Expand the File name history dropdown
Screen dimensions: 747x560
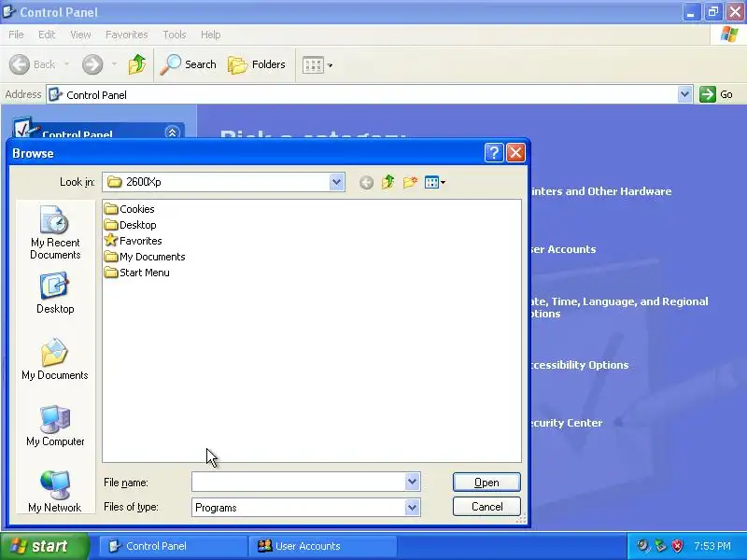click(412, 482)
